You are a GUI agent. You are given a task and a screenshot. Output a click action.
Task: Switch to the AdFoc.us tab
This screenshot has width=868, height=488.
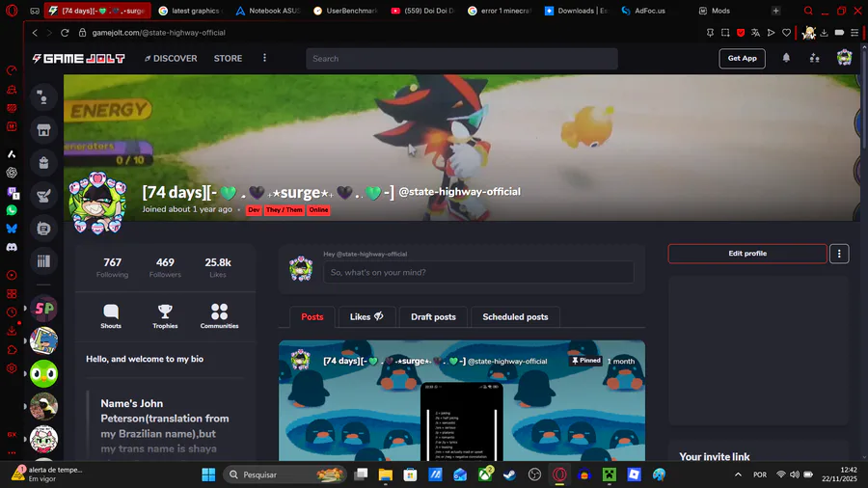[653, 11]
